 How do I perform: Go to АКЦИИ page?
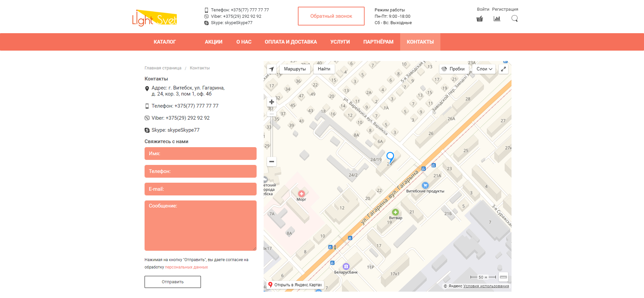click(214, 42)
